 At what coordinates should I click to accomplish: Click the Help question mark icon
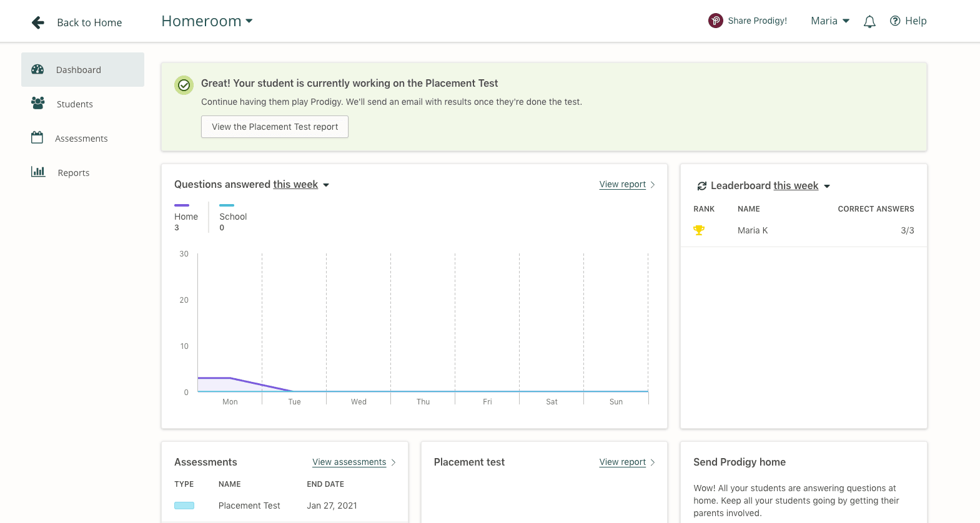pos(895,21)
